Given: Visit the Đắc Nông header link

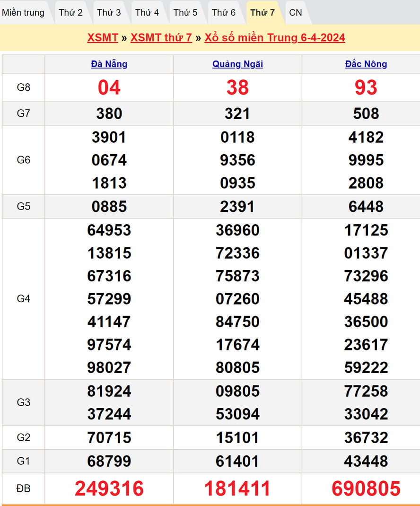Looking at the screenshot, I should click(x=366, y=64).
